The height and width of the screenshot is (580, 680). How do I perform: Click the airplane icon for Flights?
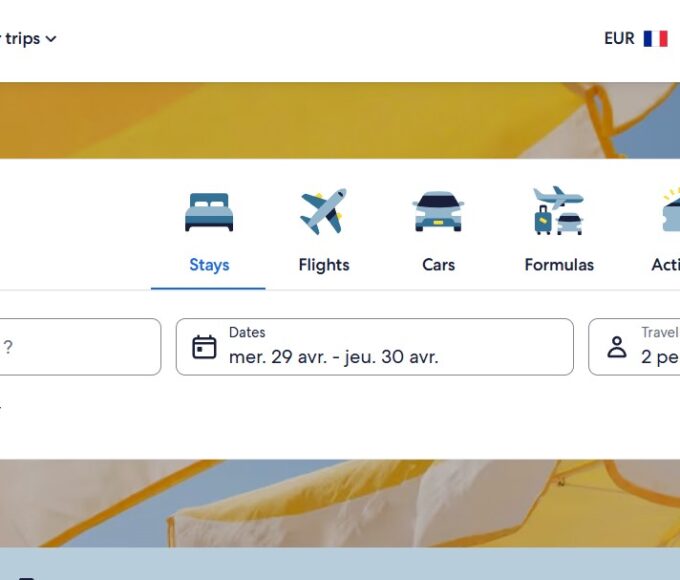pyautogui.click(x=324, y=211)
